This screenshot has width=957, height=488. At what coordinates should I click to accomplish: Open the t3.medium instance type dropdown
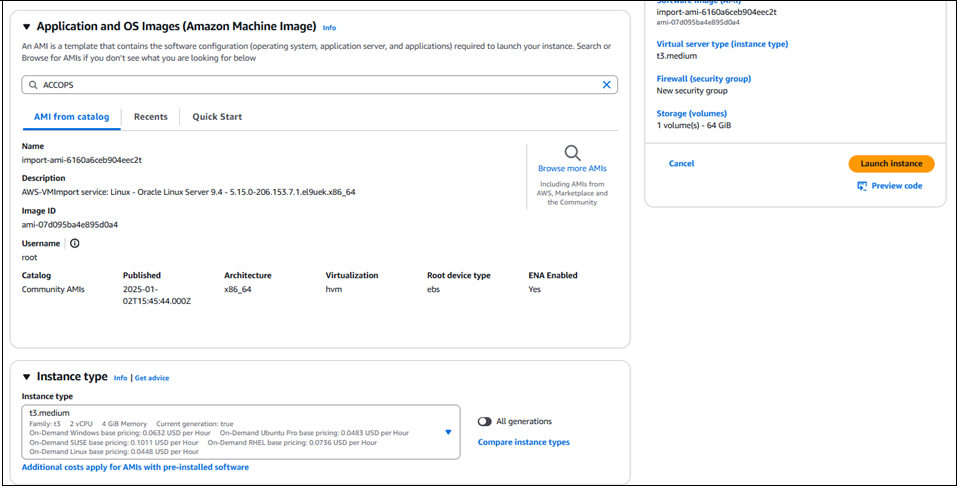[448, 432]
